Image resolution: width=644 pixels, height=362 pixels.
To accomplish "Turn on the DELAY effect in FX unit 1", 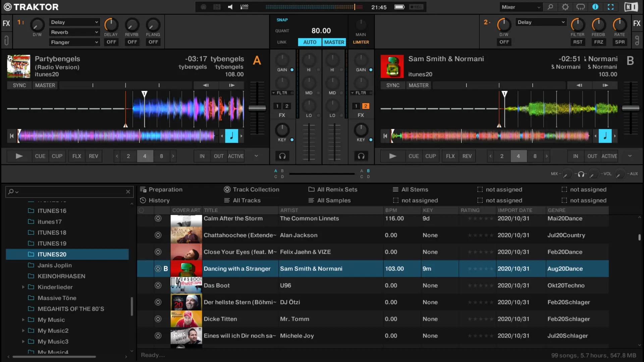I will (111, 42).
